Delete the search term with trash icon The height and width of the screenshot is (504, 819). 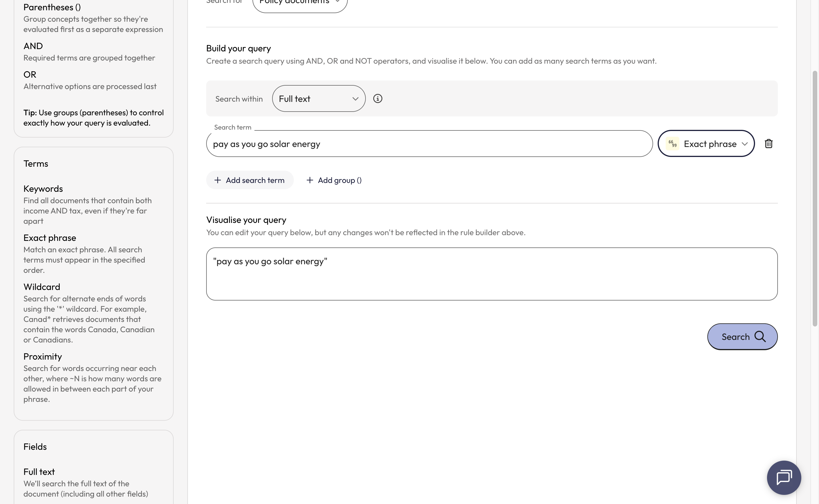pos(769,144)
